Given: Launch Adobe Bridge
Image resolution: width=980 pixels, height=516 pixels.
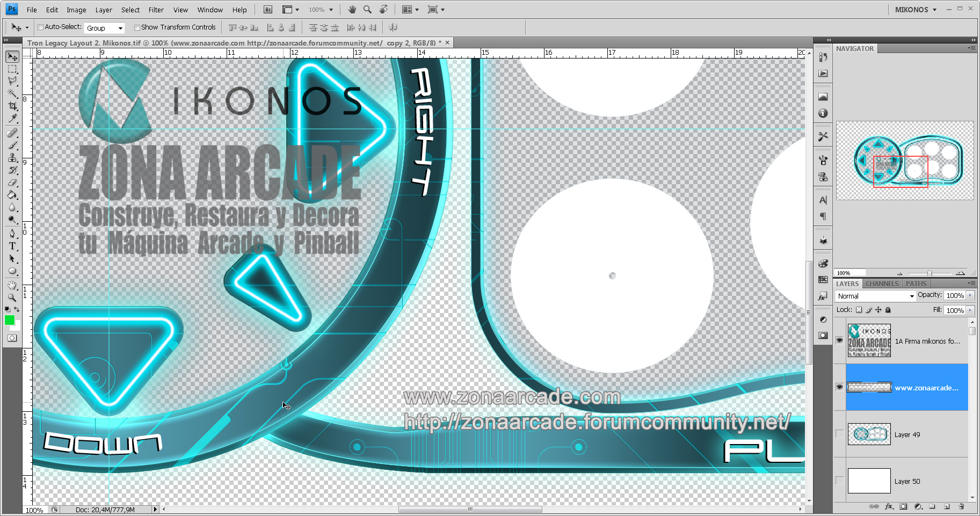Looking at the screenshot, I should (x=268, y=10).
